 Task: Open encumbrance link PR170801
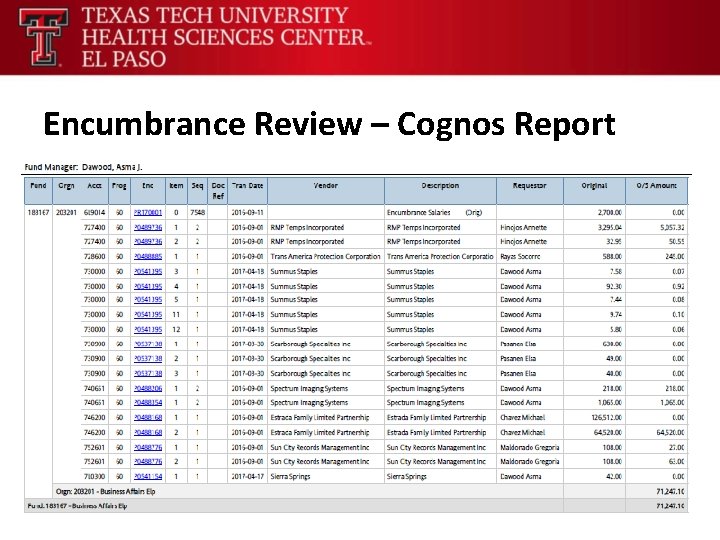click(x=148, y=213)
